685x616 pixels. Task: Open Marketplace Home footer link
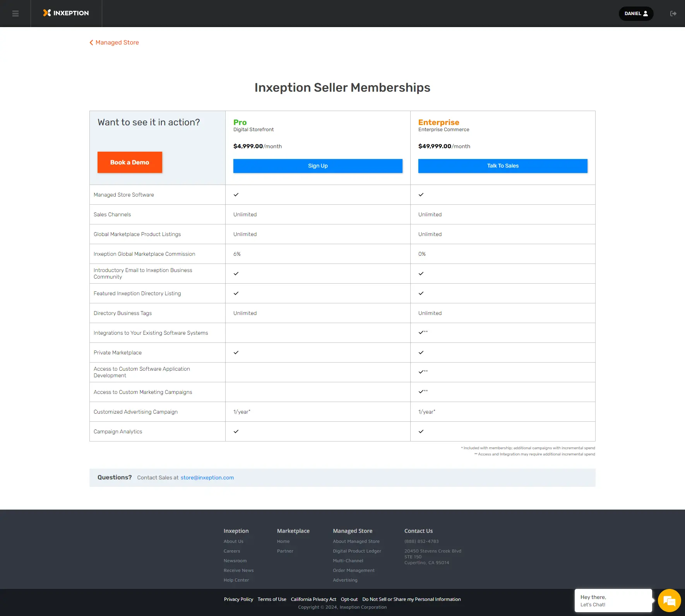pyautogui.click(x=283, y=542)
